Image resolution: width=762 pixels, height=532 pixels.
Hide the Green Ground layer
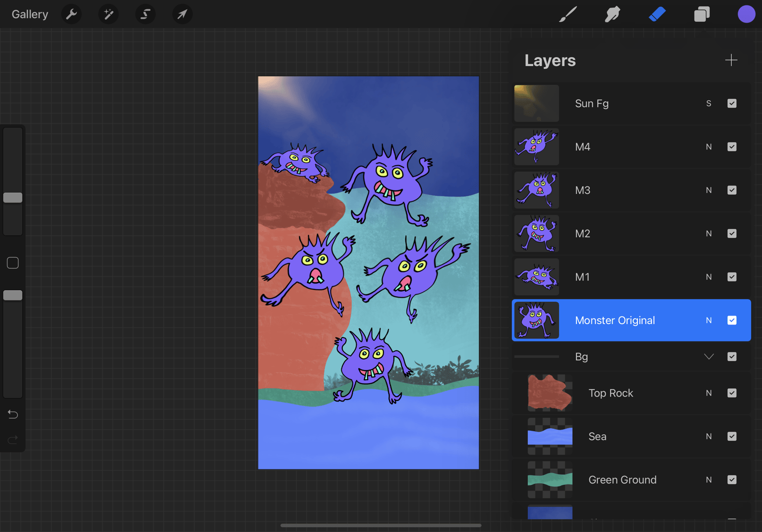coord(732,480)
